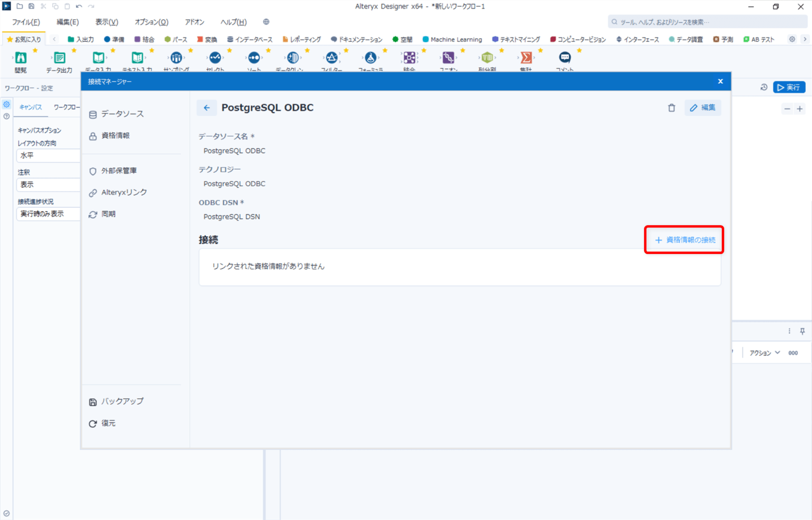Zoom in the canvas with plus icon
812x520 pixels.
(800, 109)
